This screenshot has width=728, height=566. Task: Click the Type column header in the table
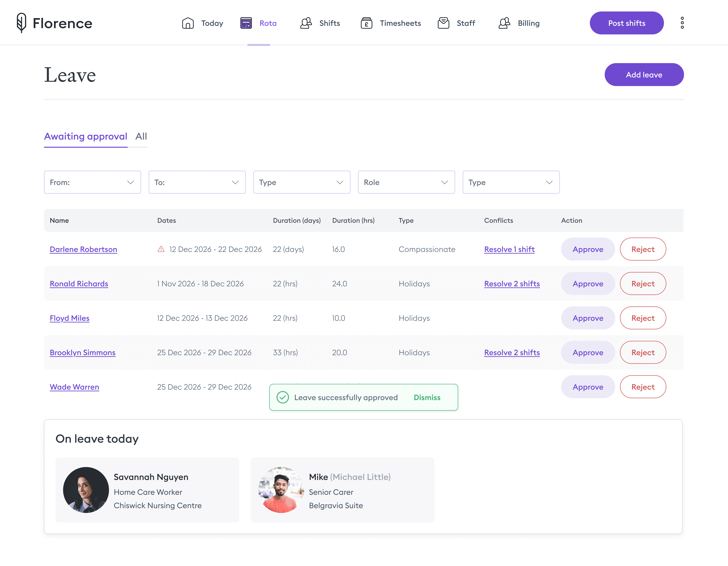[406, 220]
